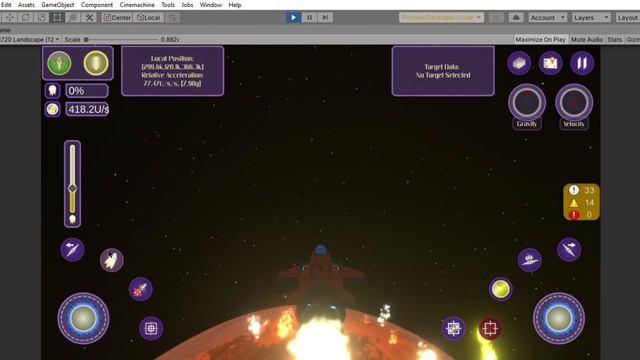Click the 418.2U/s speed readout
Viewport: 640px width, 360px height.
click(x=87, y=109)
